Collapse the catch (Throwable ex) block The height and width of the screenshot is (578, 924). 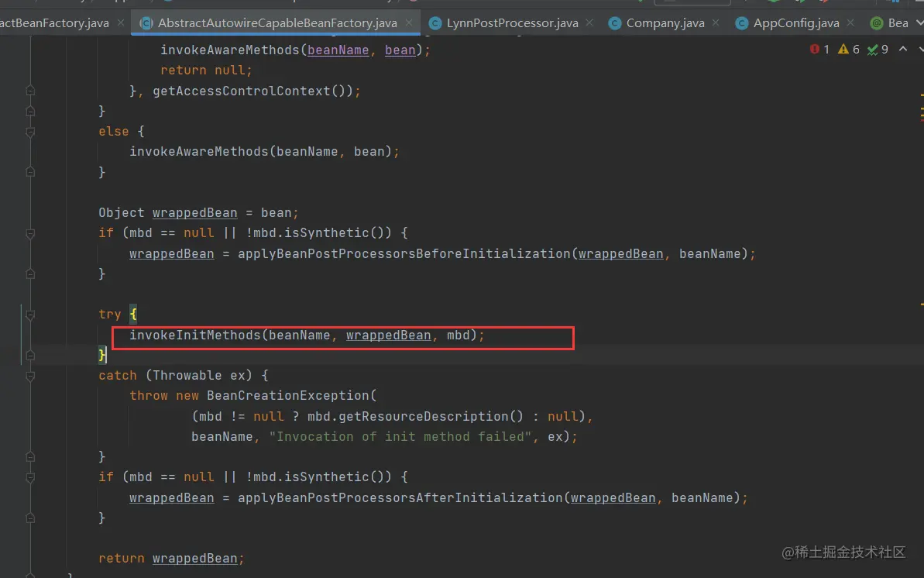click(30, 376)
